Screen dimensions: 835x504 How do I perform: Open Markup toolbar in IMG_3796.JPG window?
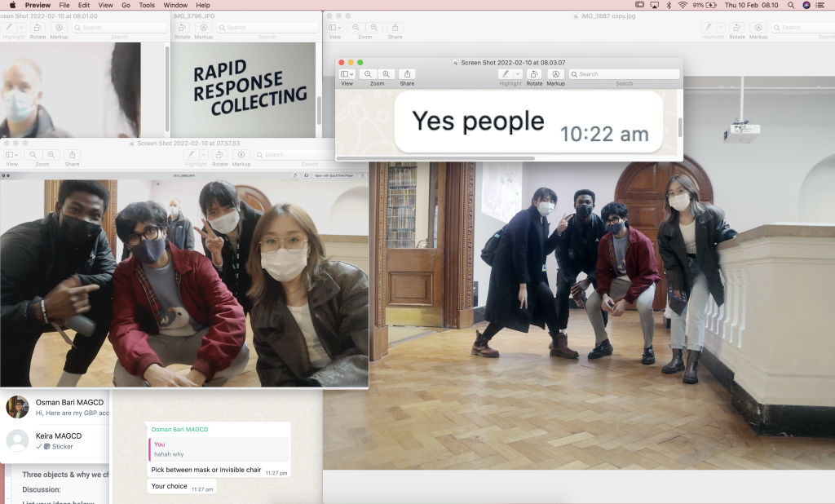pos(203,27)
